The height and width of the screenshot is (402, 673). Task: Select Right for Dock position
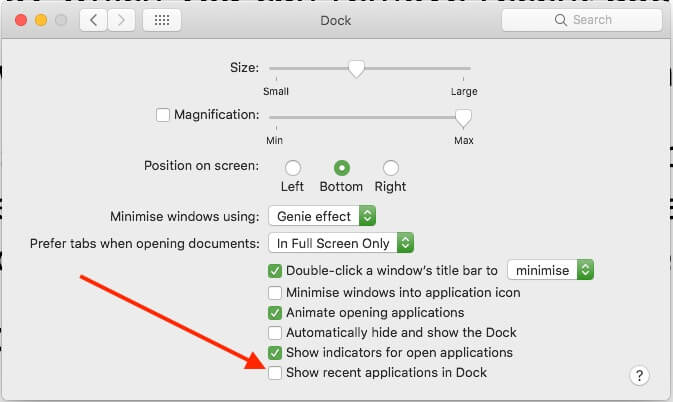point(391,168)
